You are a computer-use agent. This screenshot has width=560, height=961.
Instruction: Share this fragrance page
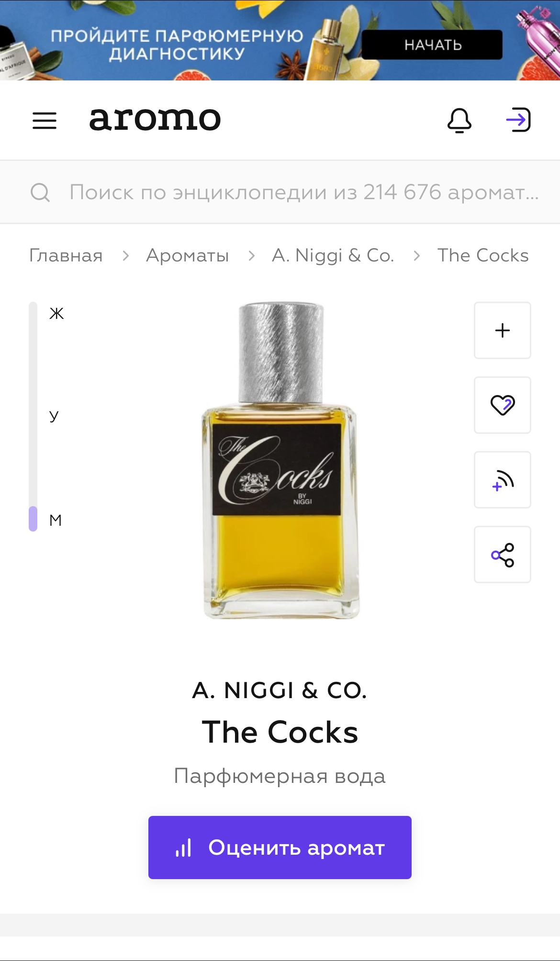[x=503, y=554]
